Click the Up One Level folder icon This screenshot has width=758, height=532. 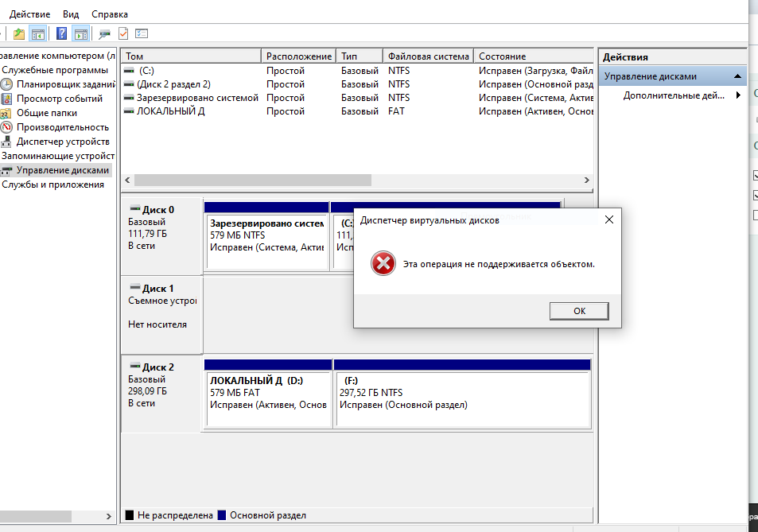(19, 34)
